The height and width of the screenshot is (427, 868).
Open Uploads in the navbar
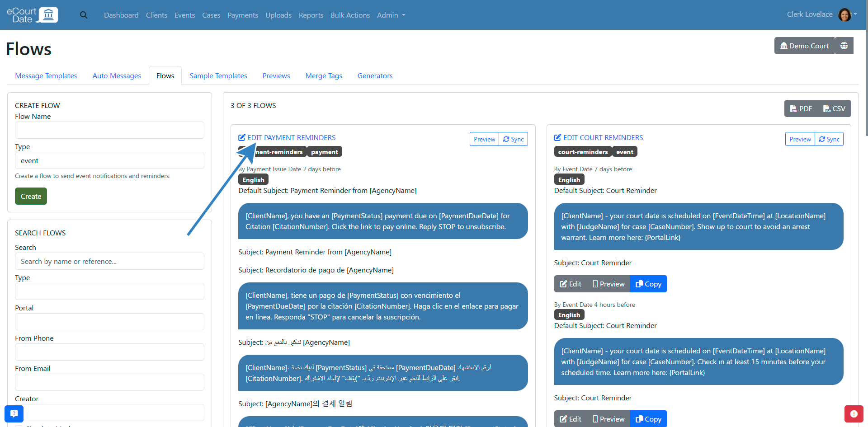[278, 15]
